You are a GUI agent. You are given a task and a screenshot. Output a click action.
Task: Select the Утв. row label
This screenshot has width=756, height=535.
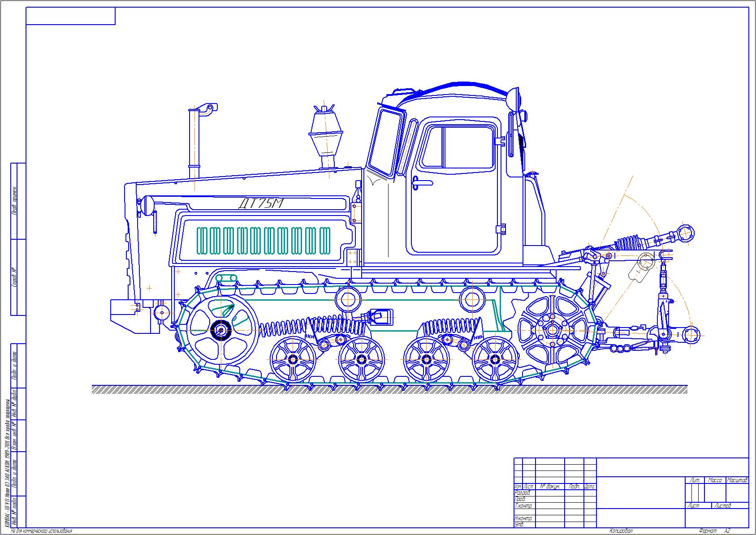[519, 524]
